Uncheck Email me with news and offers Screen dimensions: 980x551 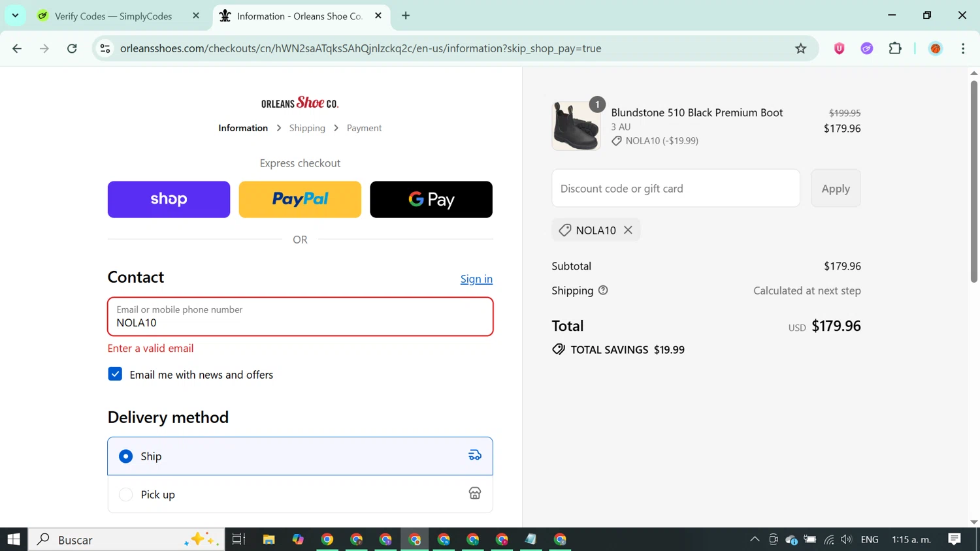115,374
